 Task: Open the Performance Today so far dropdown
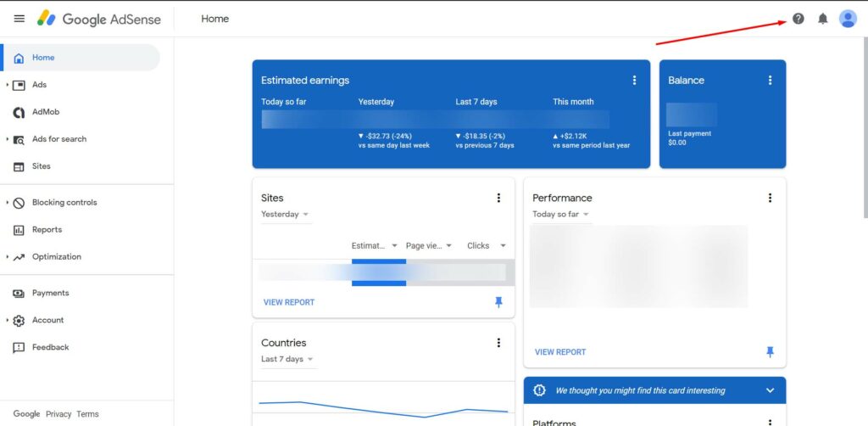[x=561, y=215]
